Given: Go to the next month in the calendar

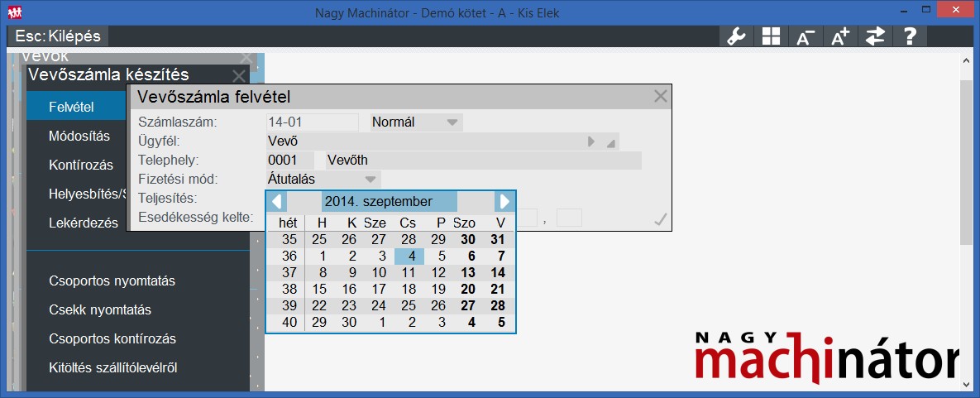Looking at the screenshot, I should click(x=504, y=202).
